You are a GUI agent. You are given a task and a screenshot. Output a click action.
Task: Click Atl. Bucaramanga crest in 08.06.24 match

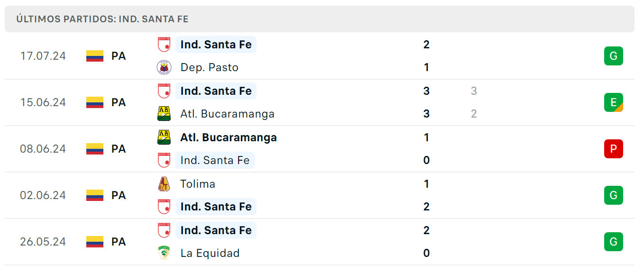[164, 137]
